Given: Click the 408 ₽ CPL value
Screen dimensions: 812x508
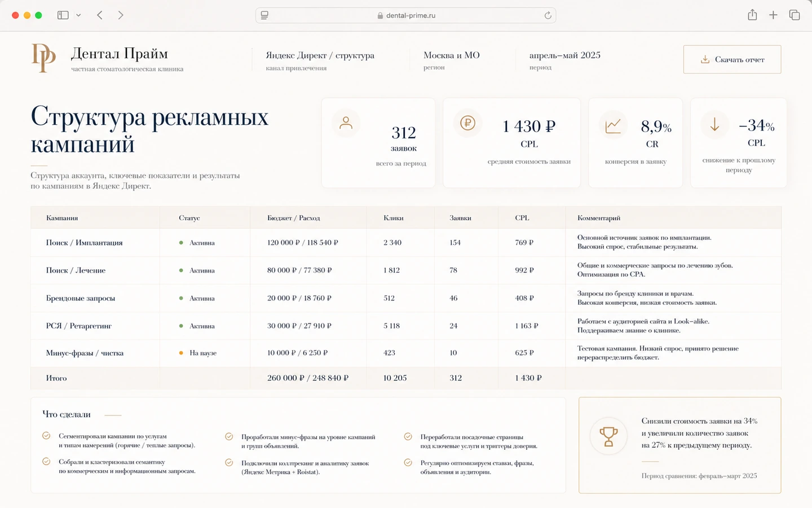Looking at the screenshot, I should (x=524, y=298).
